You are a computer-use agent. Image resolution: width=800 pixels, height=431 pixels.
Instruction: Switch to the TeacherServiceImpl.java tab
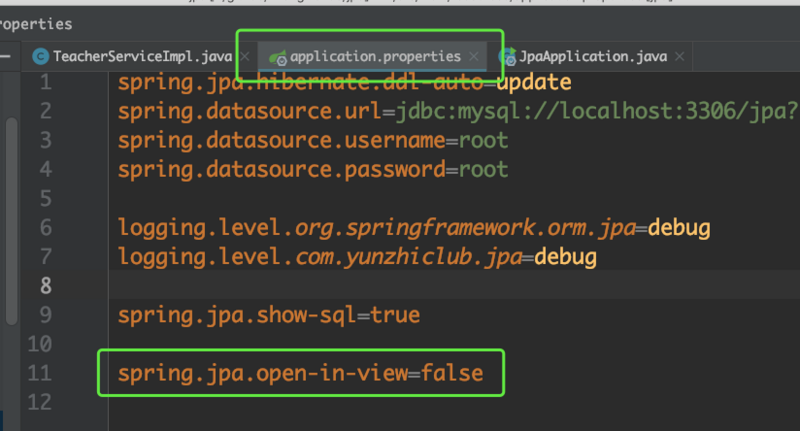click(x=142, y=57)
